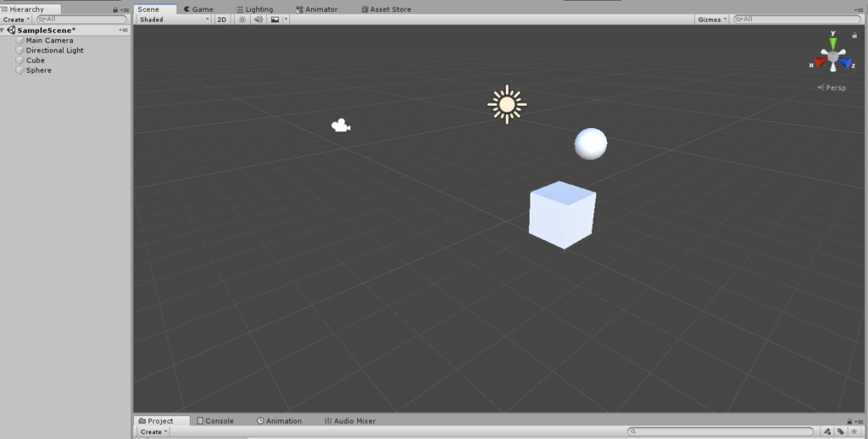Image resolution: width=868 pixels, height=439 pixels.
Task: Open the scene effects dropdown arrow
Action: pyautogui.click(x=286, y=19)
